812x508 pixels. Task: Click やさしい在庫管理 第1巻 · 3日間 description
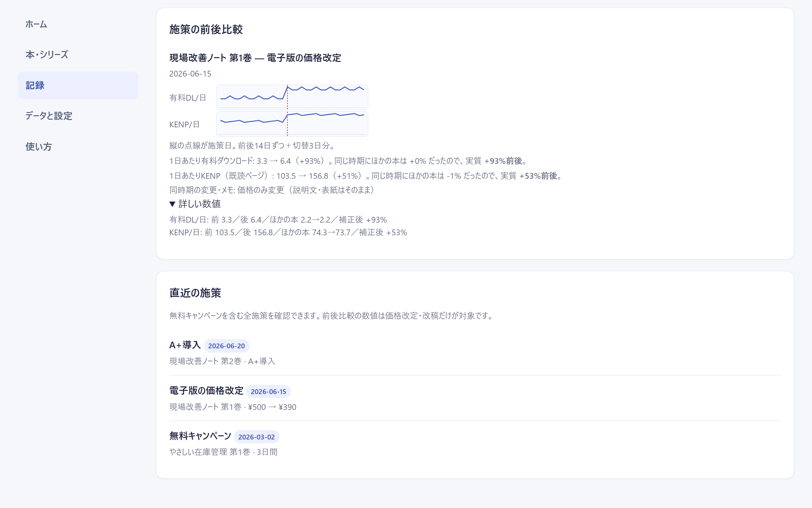click(x=224, y=452)
